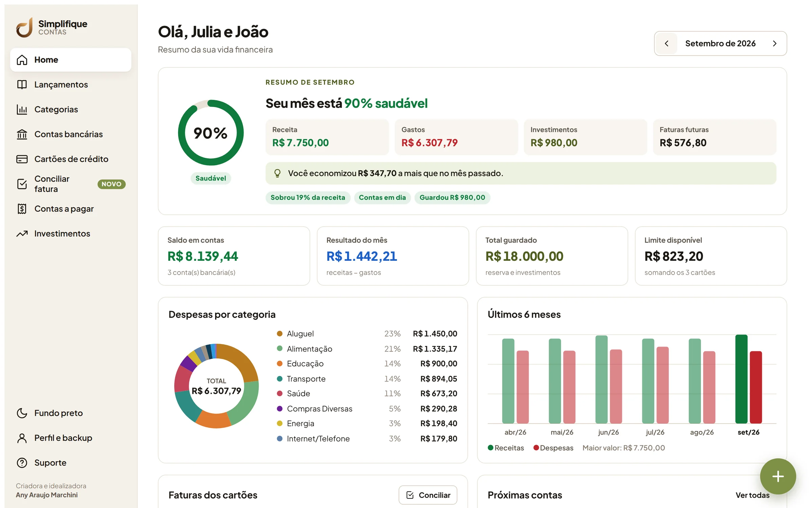Navigate to Contas bancárias
The width and height of the screenshot is (812, 508).
click(x=71, y=134)
